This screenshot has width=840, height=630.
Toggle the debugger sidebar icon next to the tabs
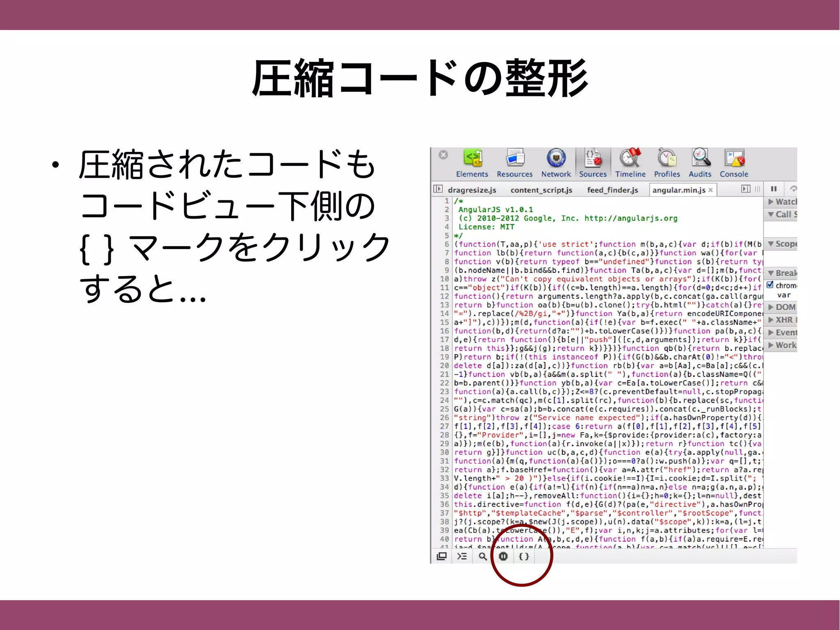tap(746, 189)
